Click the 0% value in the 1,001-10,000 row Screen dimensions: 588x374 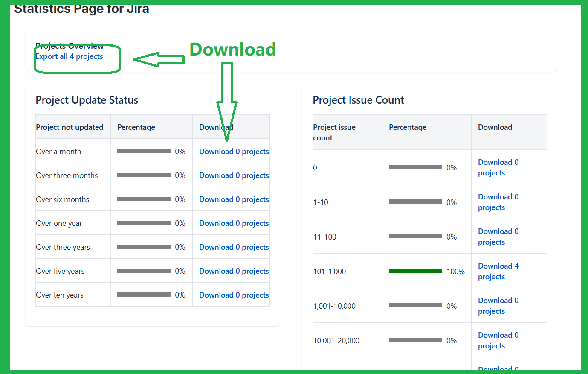point(452,306)
